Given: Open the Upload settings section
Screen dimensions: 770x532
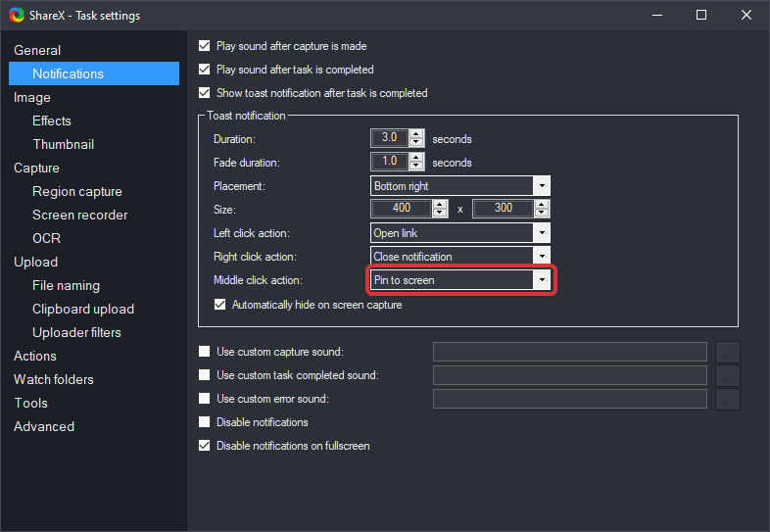Looking at the screenshot, I should tap(36, 262).
